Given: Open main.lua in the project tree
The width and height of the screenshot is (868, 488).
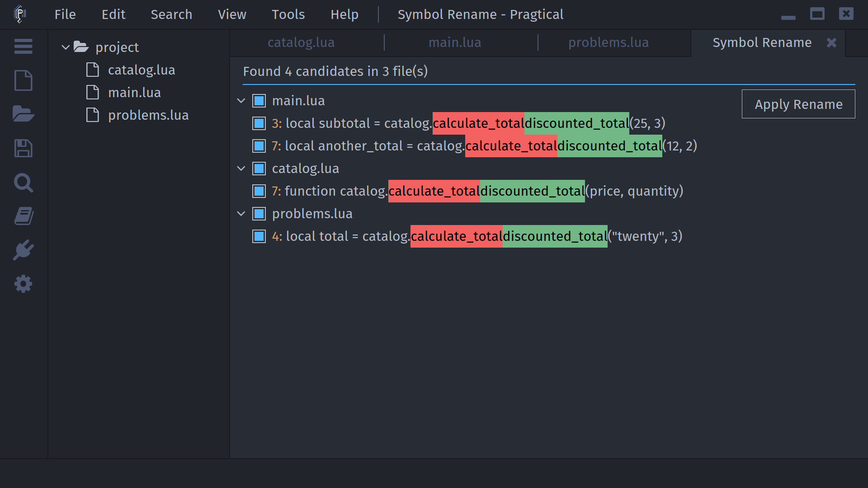Looking at the screenshot, I should (134, 92).
